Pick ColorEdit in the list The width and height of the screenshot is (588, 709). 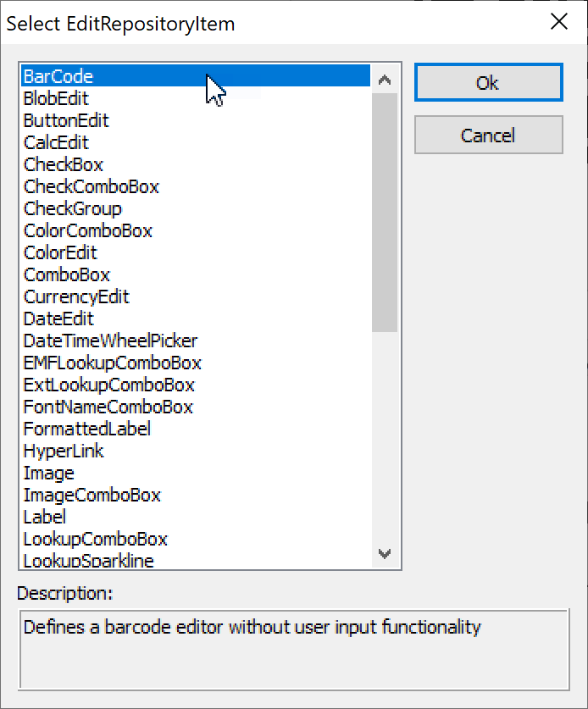coord(60,252)
